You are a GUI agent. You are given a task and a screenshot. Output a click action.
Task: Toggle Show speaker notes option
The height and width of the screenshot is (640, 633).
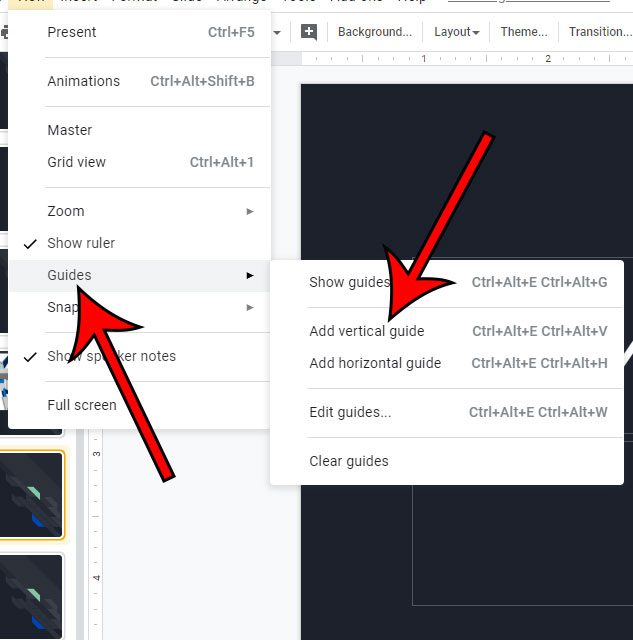pos(111,356)
